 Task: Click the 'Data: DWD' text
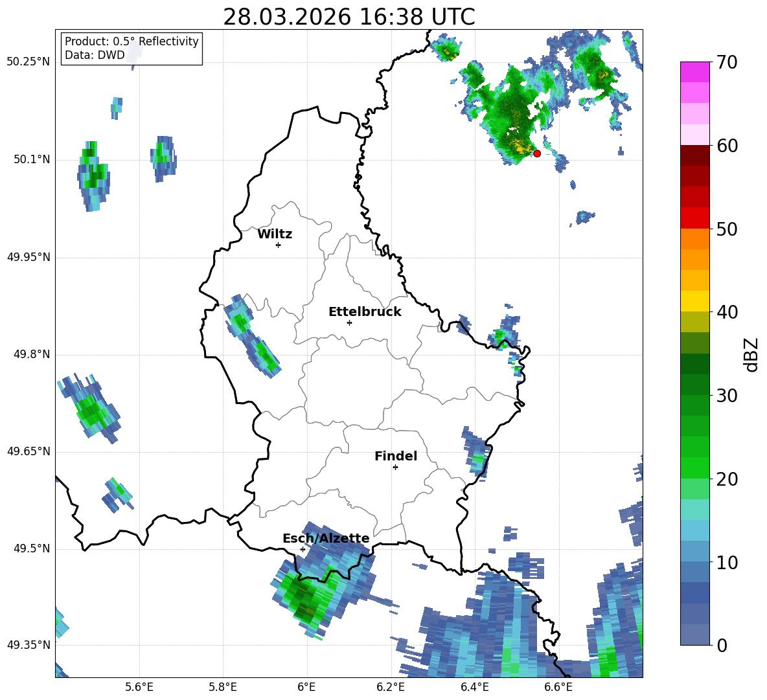tap(95, 55)
